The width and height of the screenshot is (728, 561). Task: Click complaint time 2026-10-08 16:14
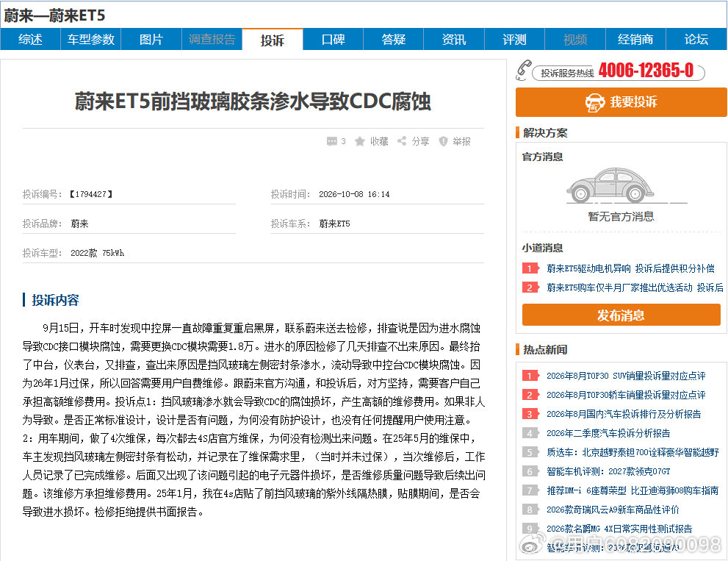click(x=354, y=194)
